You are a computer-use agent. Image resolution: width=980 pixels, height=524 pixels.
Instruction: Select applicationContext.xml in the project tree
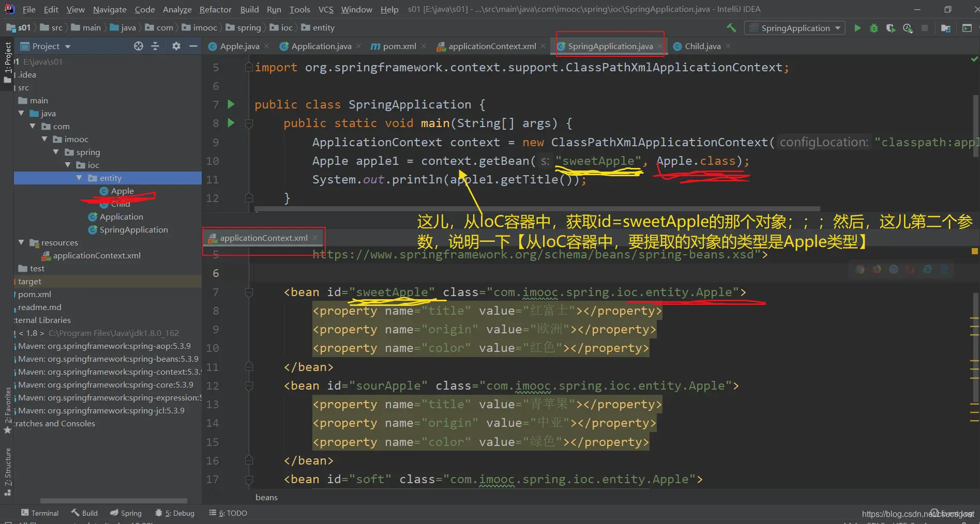[x=97, y=255]
